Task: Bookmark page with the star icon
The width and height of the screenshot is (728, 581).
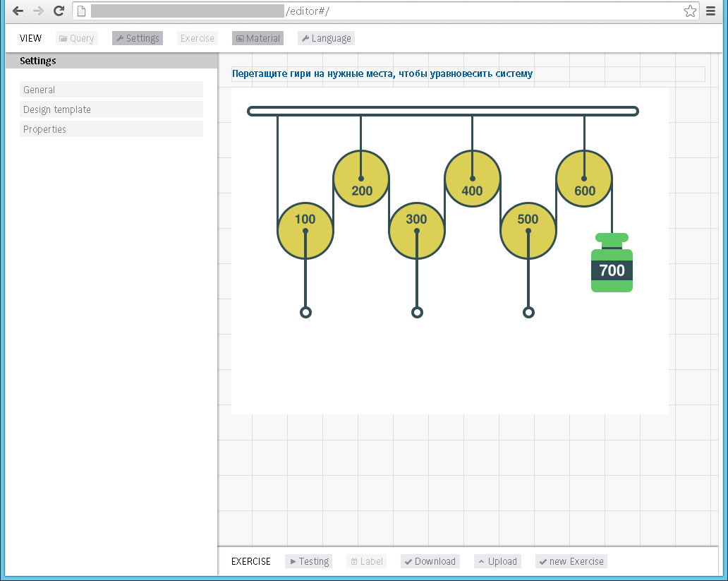Action: (690, 11)
